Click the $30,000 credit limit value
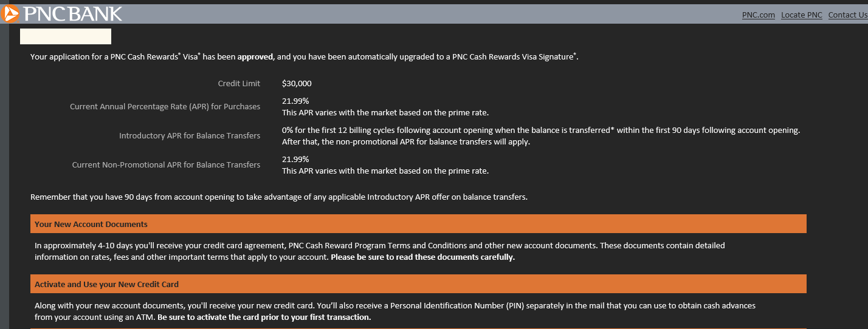This screenshot has width=868, height=329. click(297, 84)
